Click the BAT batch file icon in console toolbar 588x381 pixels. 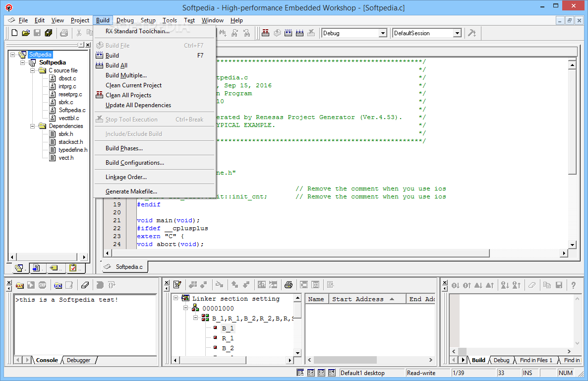point(20,285)
